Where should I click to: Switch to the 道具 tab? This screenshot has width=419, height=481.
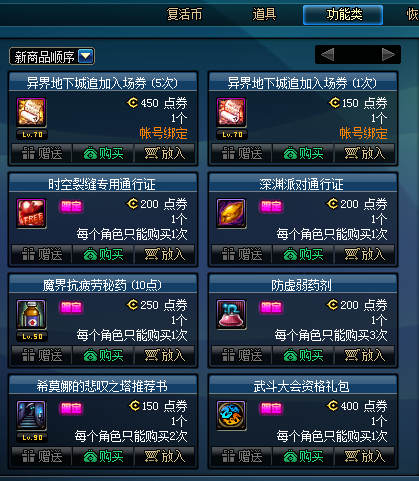pos(264,15)
